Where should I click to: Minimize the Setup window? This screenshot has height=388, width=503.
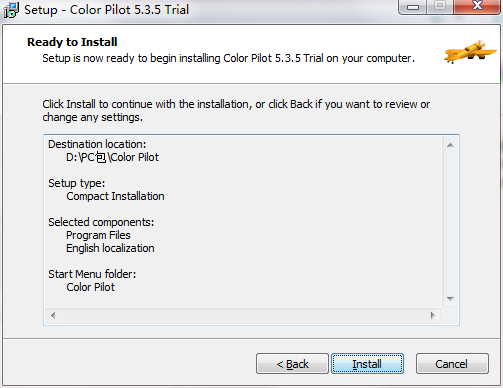coord(412,7)
